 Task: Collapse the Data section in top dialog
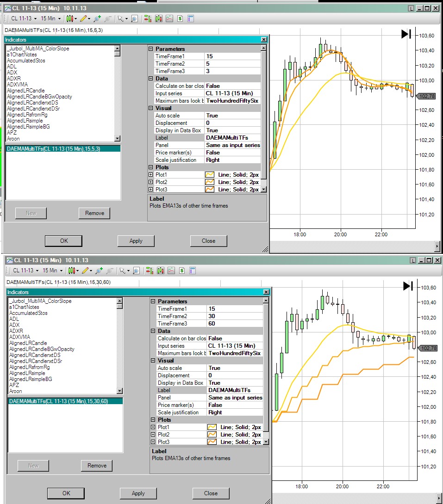point(150,79)
